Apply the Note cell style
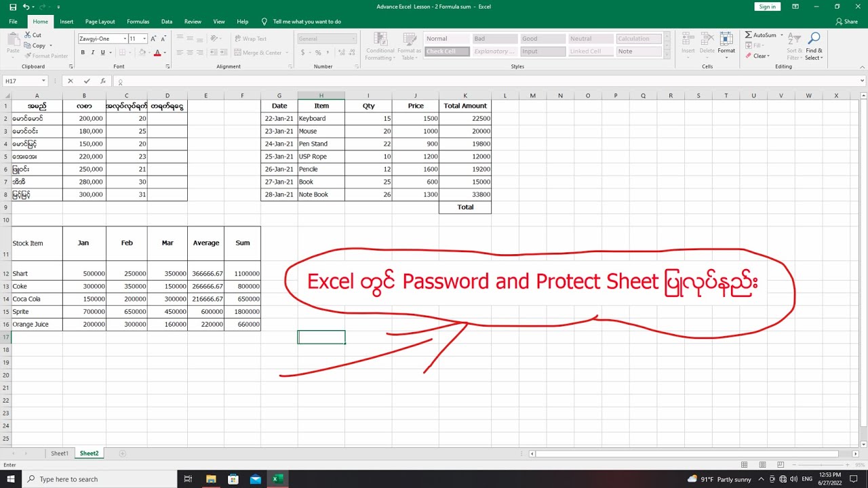868x488 pixels. 638,52
